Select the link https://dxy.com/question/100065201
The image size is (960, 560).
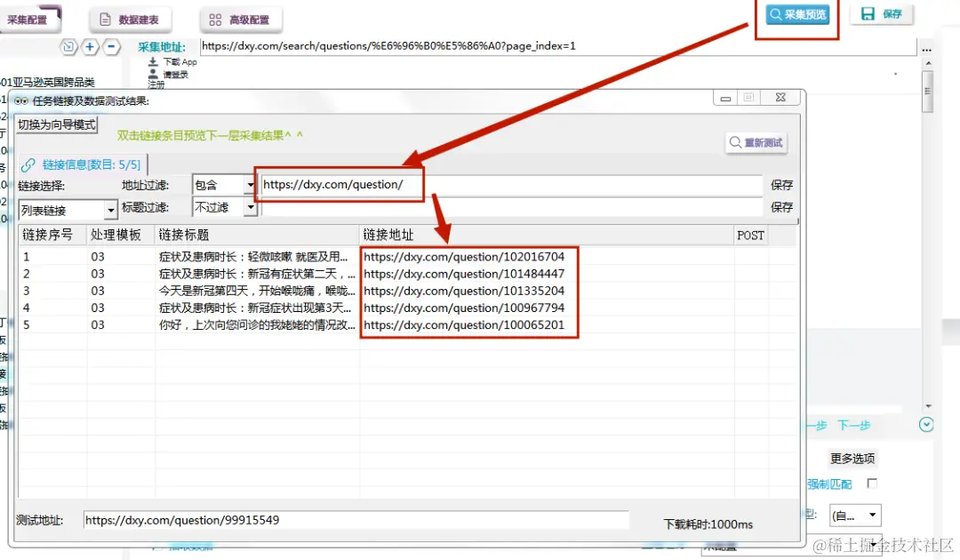point(464,325)
